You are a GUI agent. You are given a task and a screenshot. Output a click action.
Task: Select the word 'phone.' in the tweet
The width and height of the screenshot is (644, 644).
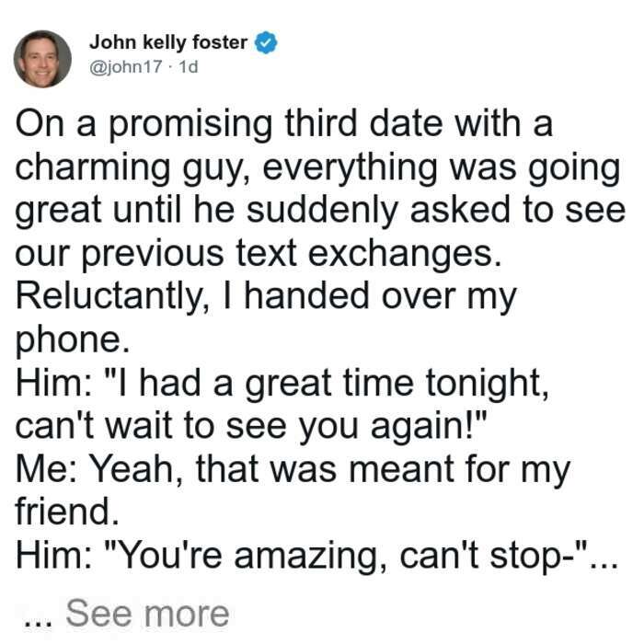pos(73,340)
